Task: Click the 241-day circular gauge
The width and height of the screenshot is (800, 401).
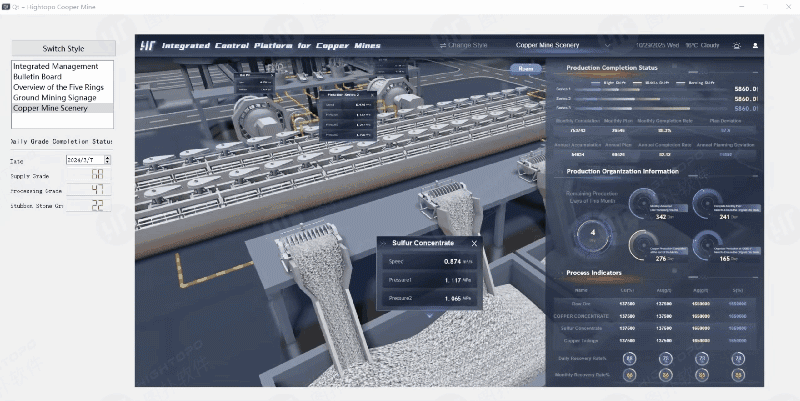Action: 707,203
